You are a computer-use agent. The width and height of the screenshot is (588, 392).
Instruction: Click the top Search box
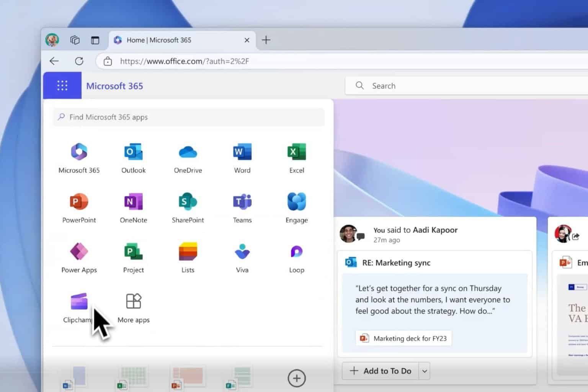tap(466, 86)
